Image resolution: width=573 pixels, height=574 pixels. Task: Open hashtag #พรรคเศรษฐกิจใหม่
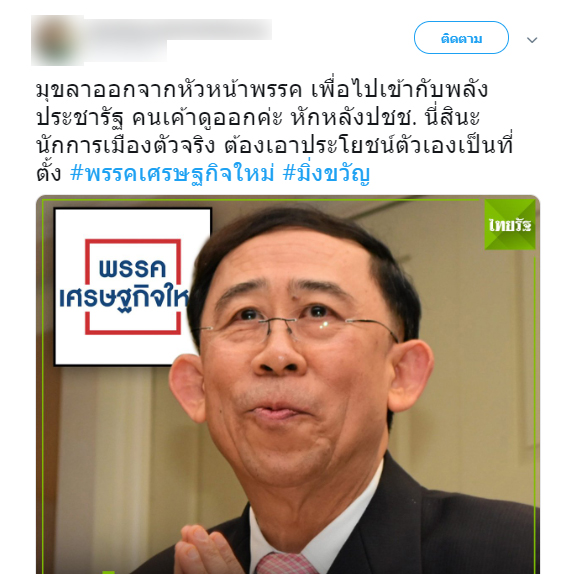[172, 174]
